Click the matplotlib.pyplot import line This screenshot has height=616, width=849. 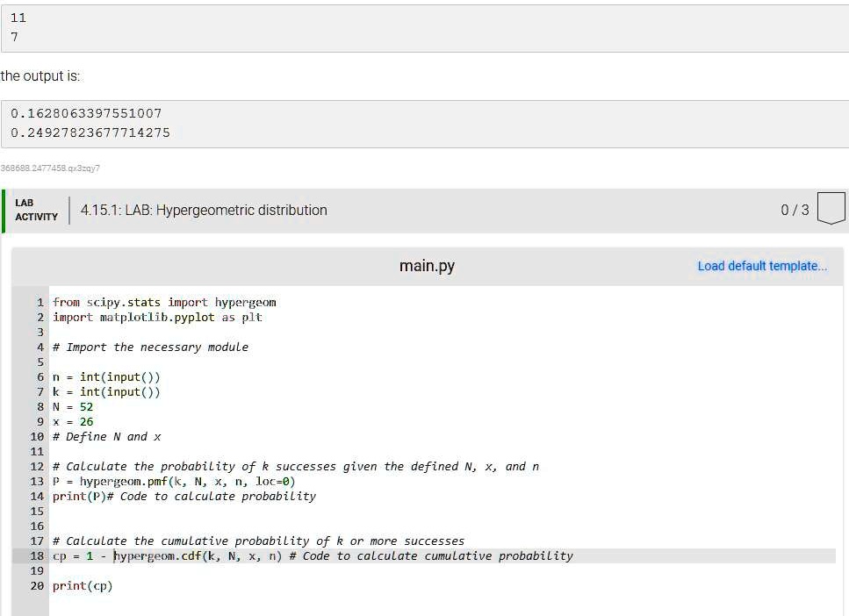tap(157, 317)
